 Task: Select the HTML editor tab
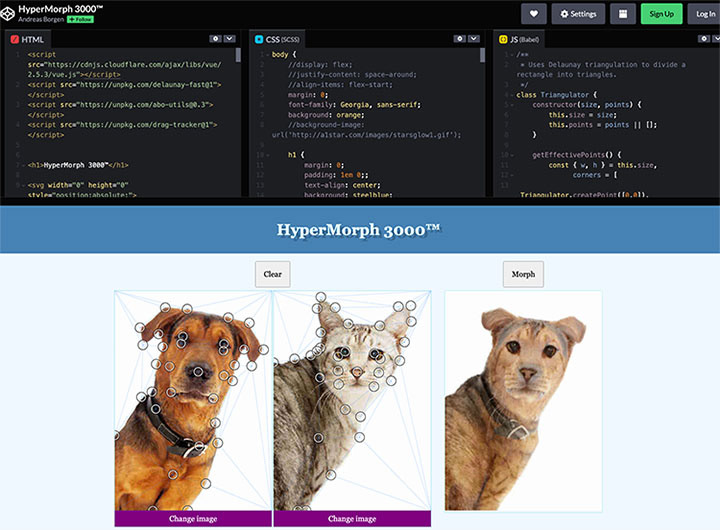coord(28,39)
